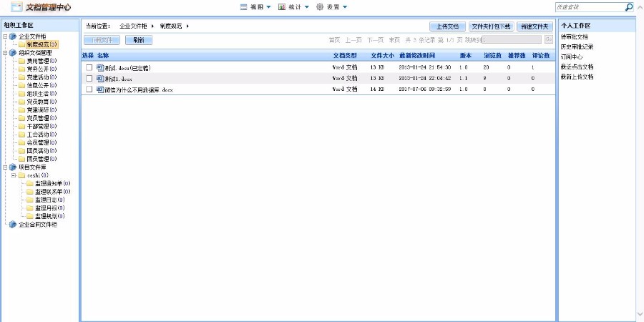Image resolution: width=644 pixels, height=322 pixels.
Task: Click the 新建文件夹 button
Action: [x=535, y=26]
